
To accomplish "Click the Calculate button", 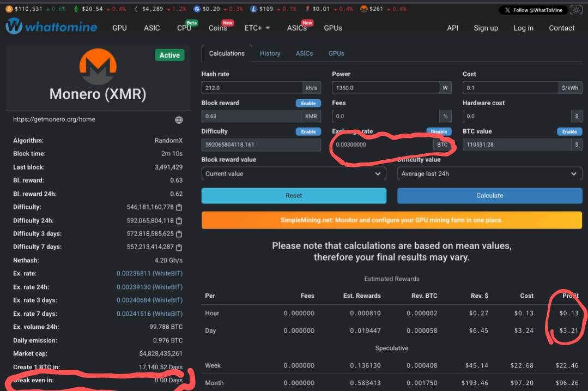I will coord(489,195).
